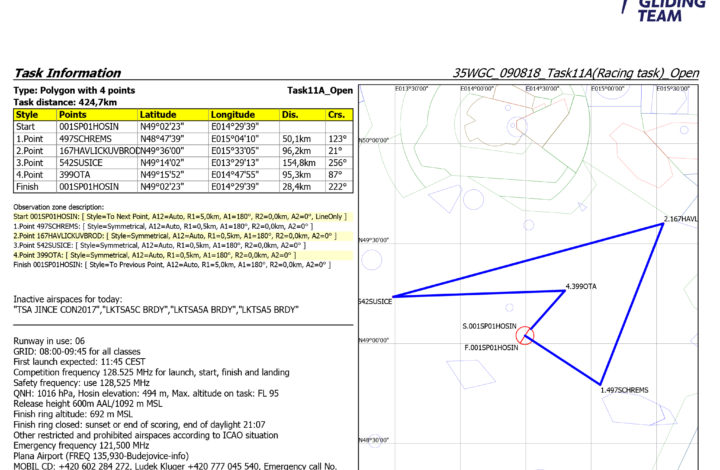
Task: Click the Gliding Team logo
Action: click(x=667, y=10)
